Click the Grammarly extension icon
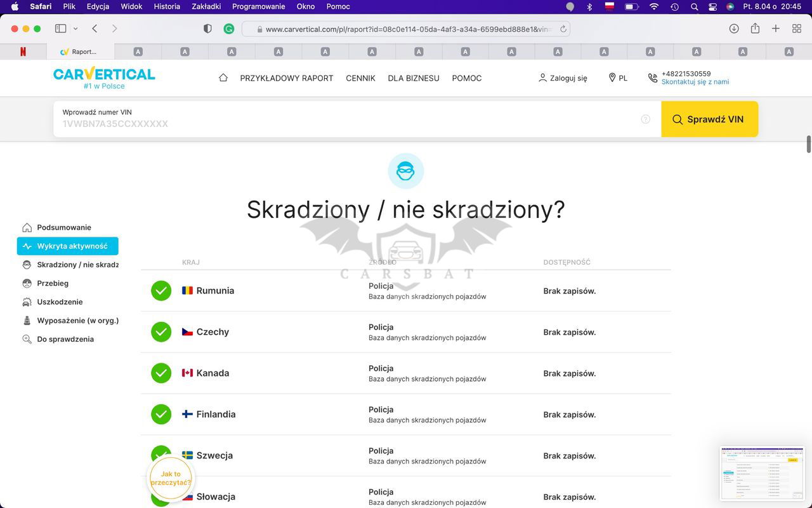The image size is (812, 508). (x=229, y=29)
